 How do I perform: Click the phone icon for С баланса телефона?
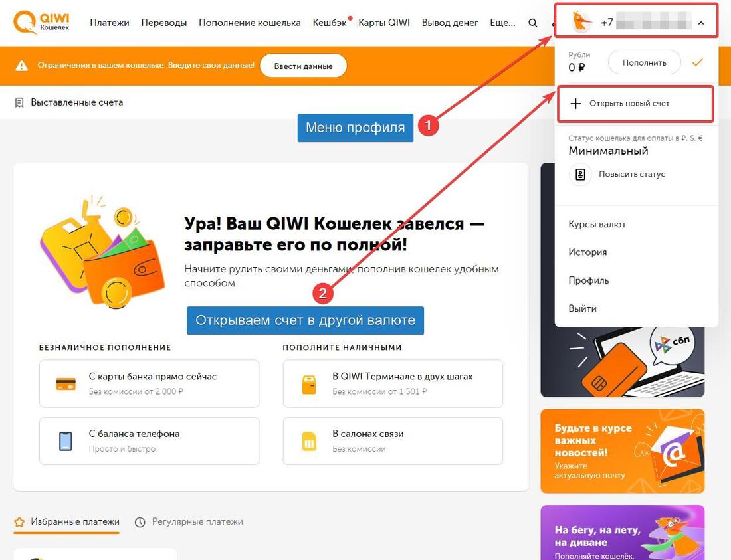pyautogui.click(x=66, y=441)
